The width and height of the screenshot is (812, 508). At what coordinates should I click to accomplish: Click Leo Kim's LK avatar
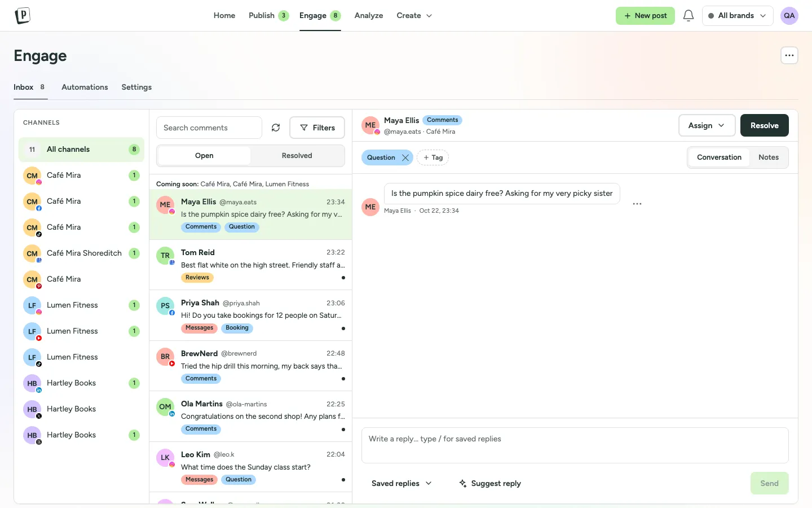[x=165, y=458]
